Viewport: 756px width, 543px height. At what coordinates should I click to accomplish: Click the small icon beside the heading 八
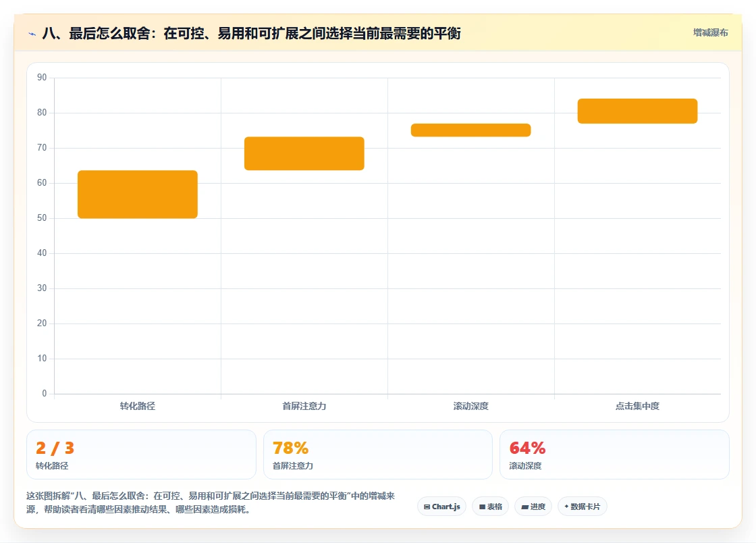(x=32, y=34)
